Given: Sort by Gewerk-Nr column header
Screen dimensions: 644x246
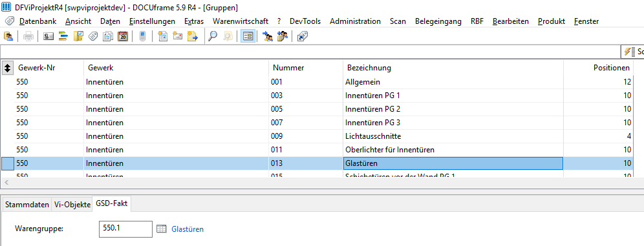Looking at the screenshot, I should pos(49,68).
